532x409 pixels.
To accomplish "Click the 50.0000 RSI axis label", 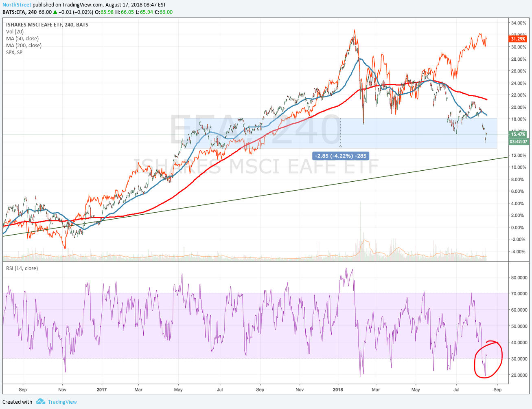I will (519, 326).
